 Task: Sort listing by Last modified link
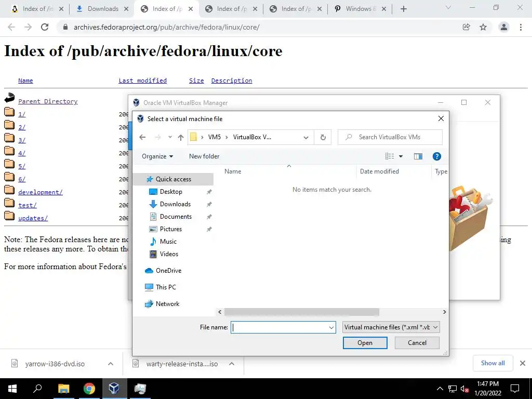(x=142, y=81)
